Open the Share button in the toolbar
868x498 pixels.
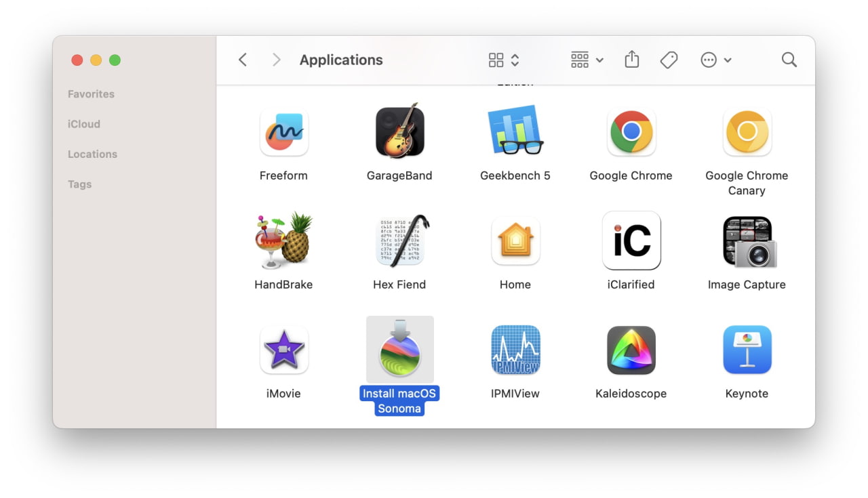click(x=631, y=60)
